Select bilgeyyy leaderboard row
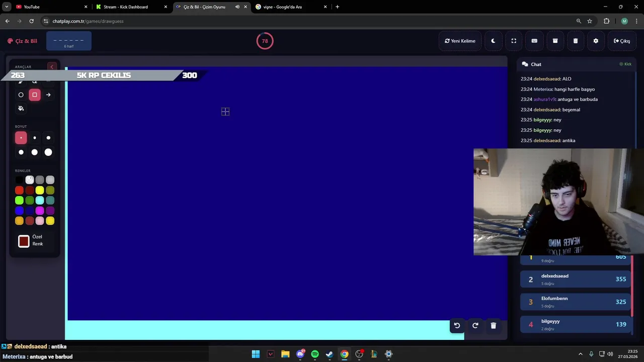This screenshot has height=362, width=644. (576, 324)
